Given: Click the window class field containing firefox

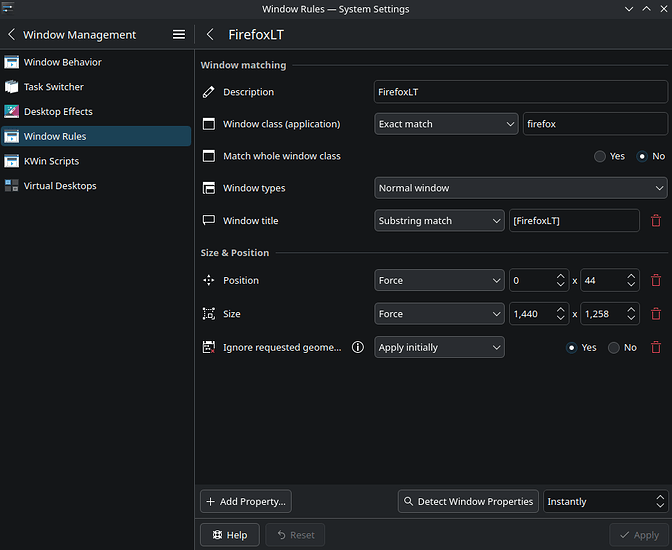Looking at the screenshot, I should pyautogui.click(x=595, y=124).
